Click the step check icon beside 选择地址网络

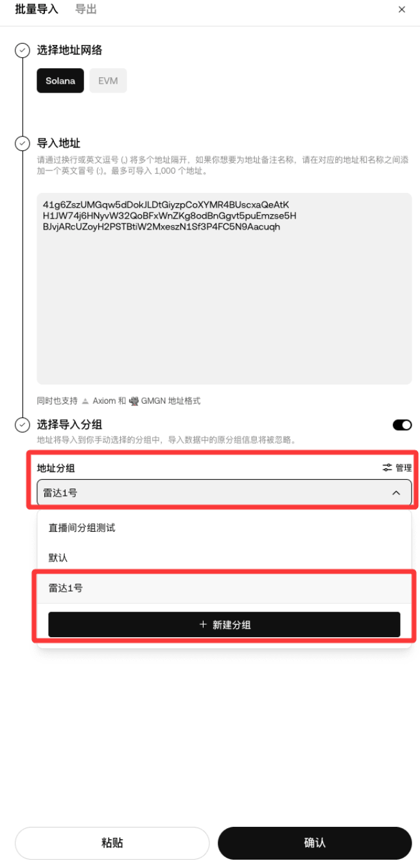(x=22, y=50)
